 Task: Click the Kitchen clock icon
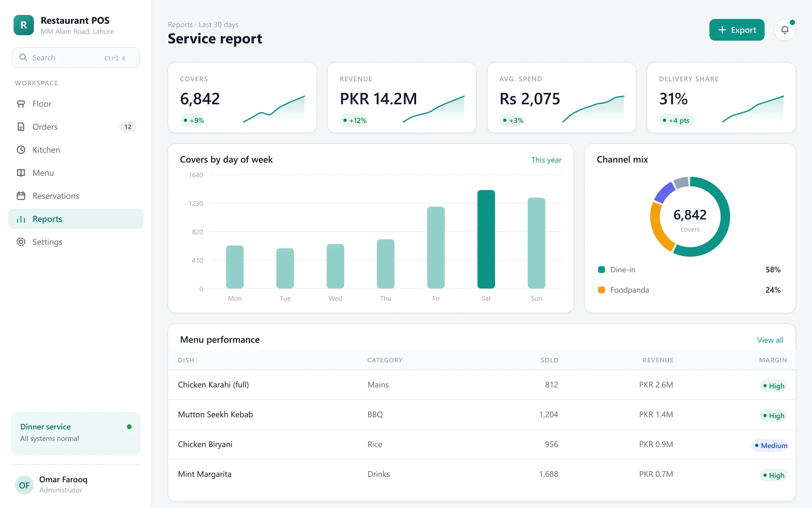[21, 150]
